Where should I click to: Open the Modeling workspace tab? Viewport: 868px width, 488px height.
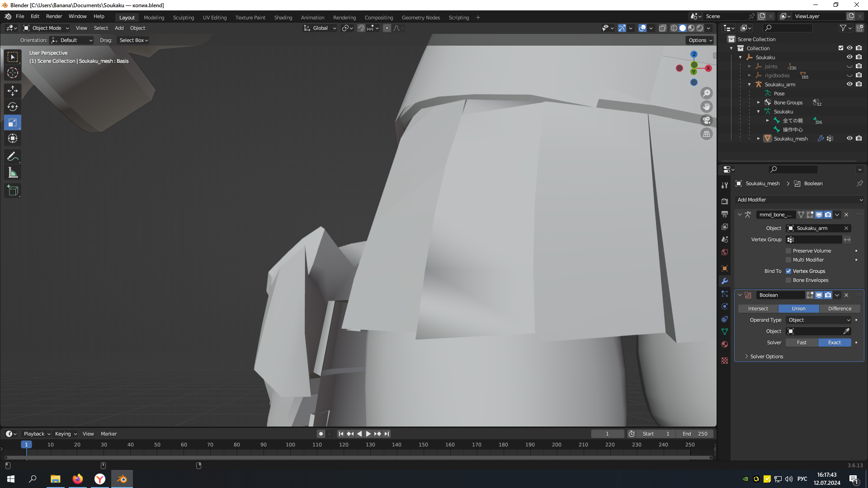(153, 17)
